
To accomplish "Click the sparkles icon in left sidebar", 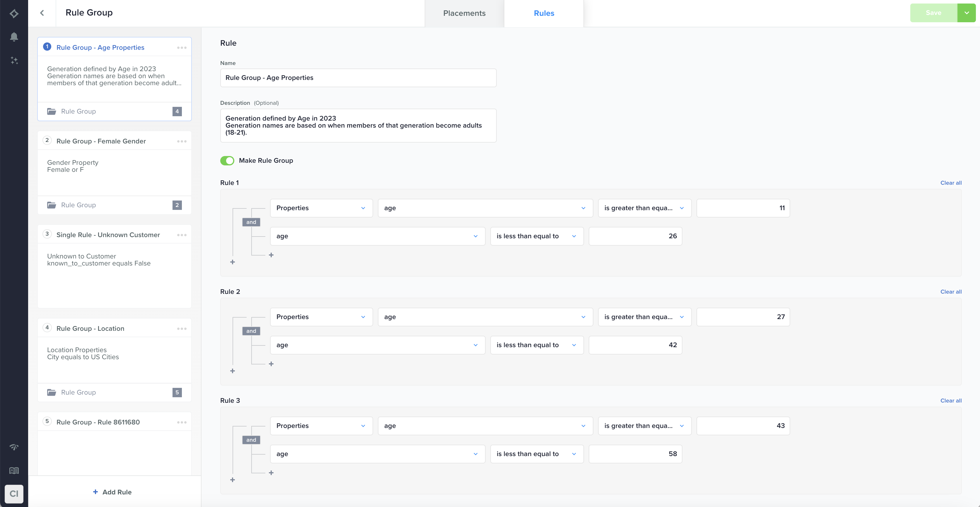I will (14, 61).
